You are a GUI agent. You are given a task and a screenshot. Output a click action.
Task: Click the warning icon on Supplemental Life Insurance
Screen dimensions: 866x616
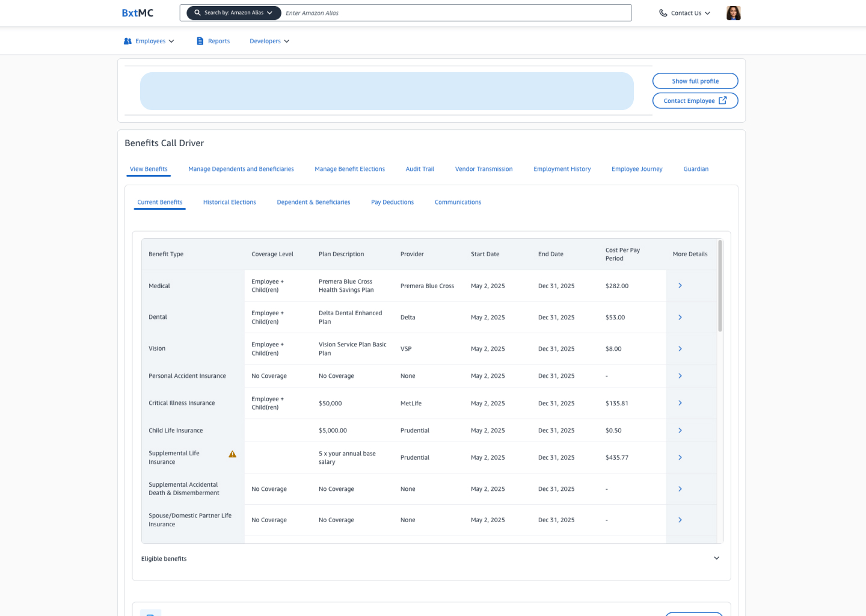pos(232,454)
